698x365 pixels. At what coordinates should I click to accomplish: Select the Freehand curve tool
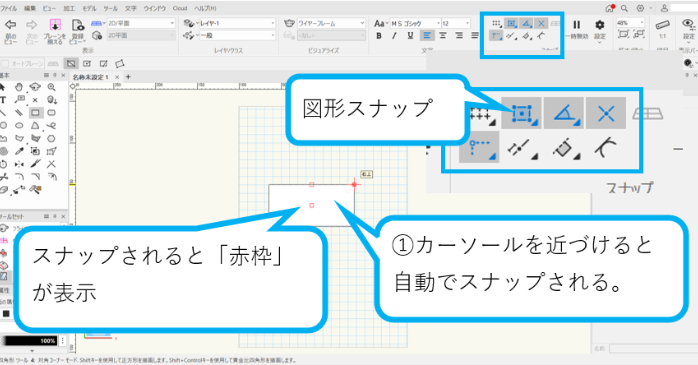[52, 126]
